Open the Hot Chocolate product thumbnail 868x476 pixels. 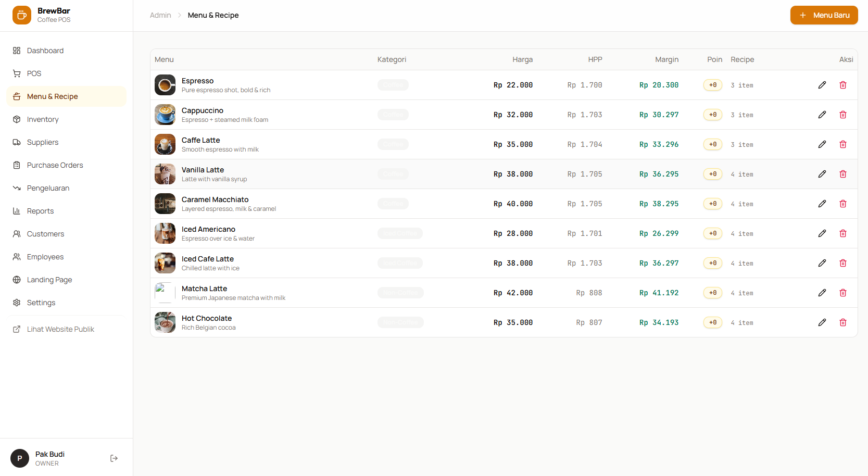coord(165,322)
